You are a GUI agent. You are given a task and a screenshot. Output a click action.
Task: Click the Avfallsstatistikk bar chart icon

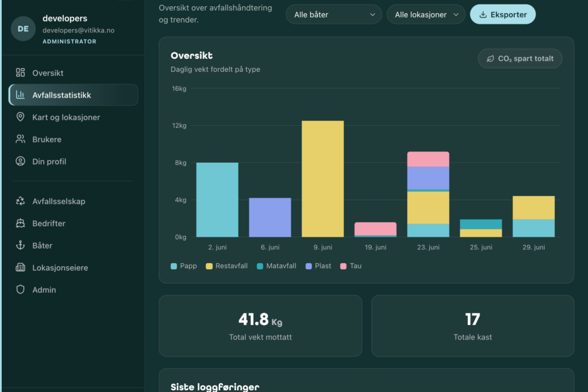pyautogui.click(x=20, y=95)
